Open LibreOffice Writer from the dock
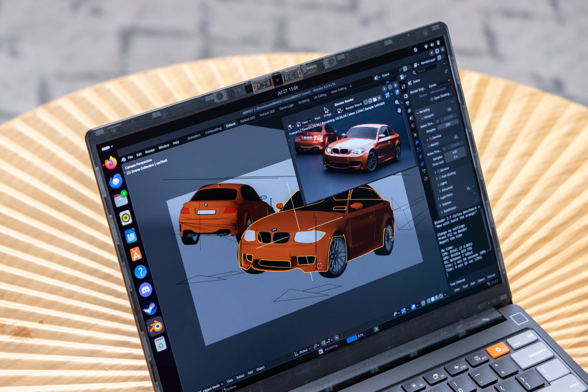Screen dimensions: 588x392 tap(131, 236)
